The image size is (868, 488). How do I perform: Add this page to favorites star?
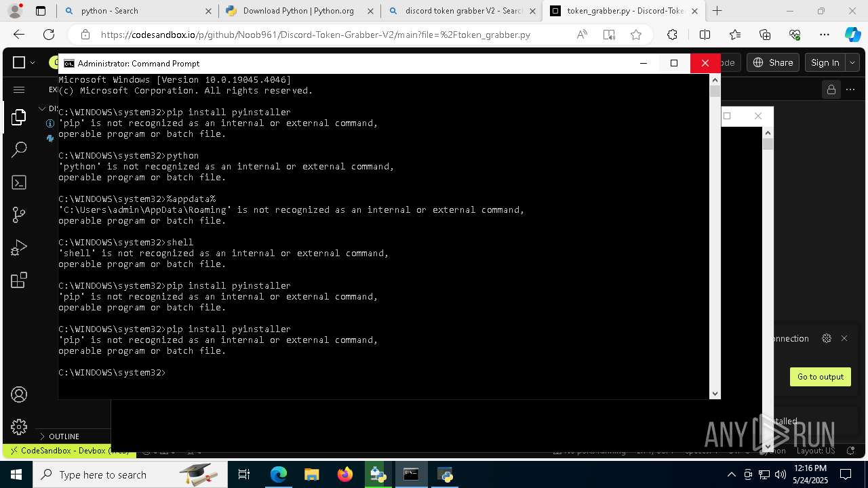click(x=636, y=35)
